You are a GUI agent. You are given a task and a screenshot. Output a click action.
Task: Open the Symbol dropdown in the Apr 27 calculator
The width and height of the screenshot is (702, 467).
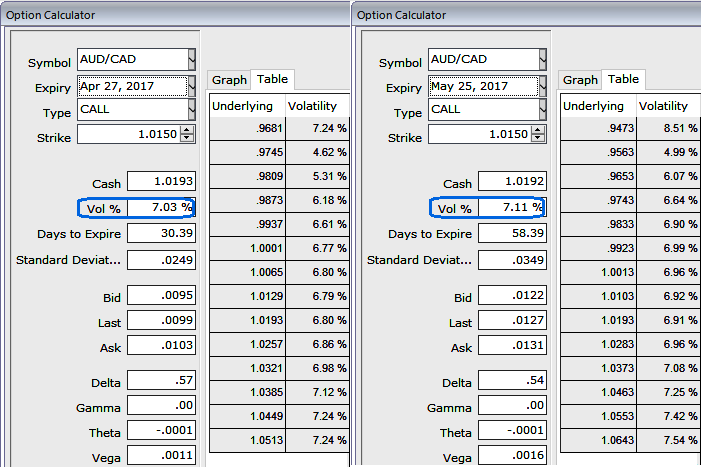191,61
